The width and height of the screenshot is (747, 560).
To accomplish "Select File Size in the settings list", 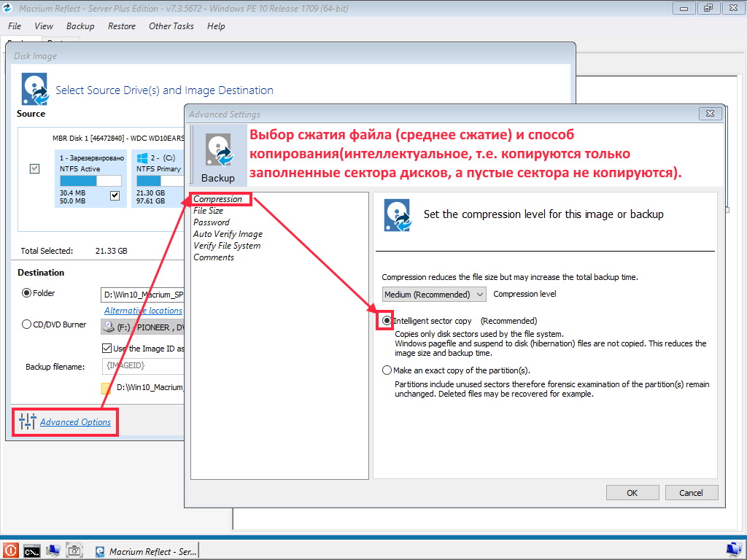I will click(x=208, y=211).
